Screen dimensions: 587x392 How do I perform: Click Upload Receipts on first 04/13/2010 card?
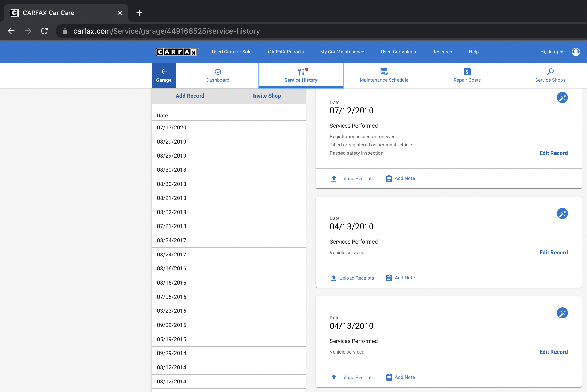point(352,278)
